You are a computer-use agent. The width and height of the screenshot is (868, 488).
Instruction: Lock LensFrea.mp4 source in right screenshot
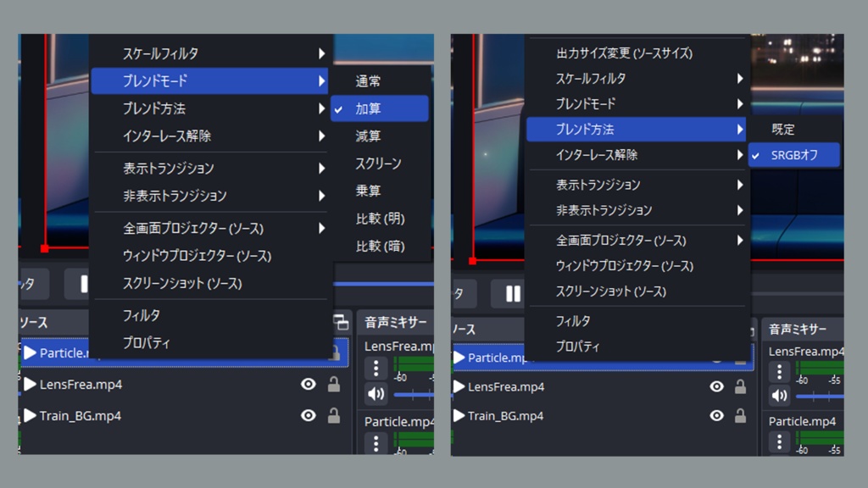click(740, 386)
